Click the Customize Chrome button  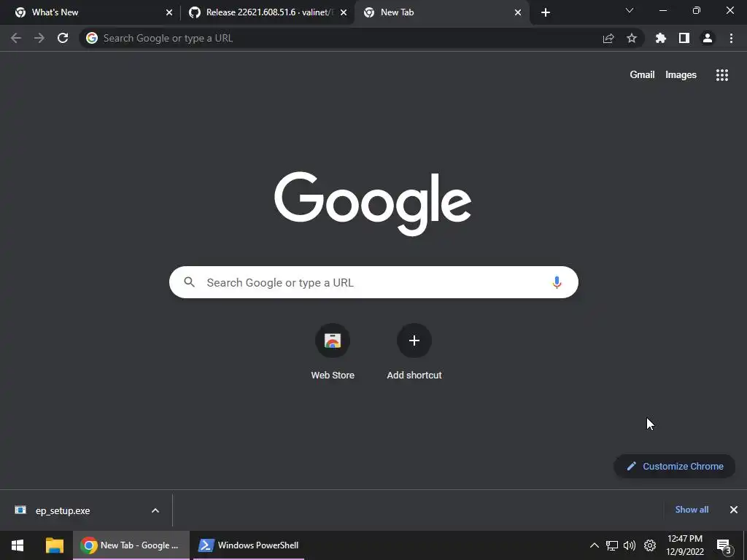coord(675,466)
